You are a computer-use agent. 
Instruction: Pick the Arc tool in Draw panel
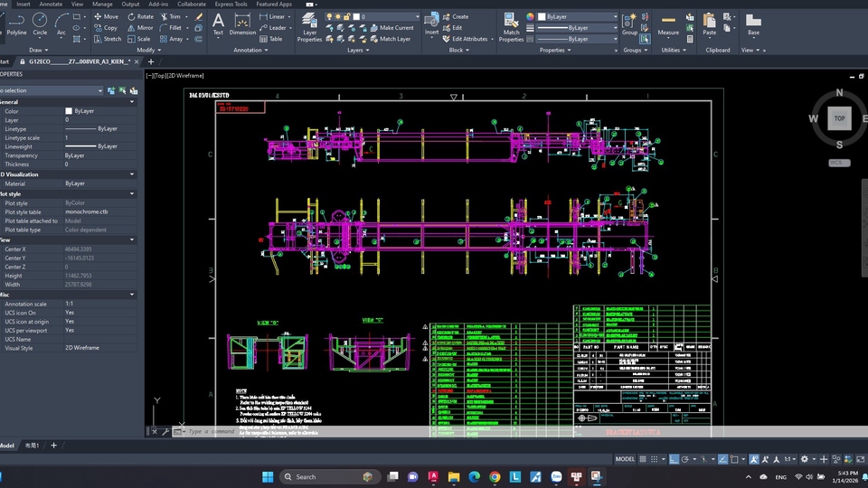click(x=61, y=22)
